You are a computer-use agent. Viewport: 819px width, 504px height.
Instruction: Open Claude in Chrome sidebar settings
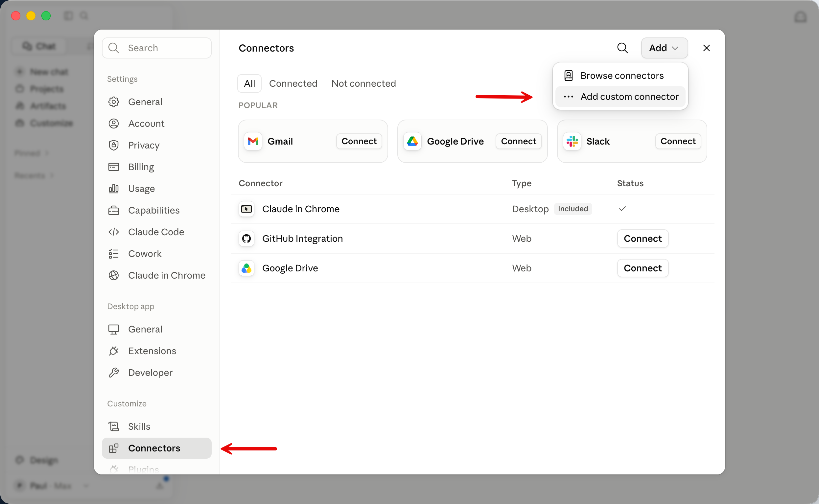coord(157,275)
